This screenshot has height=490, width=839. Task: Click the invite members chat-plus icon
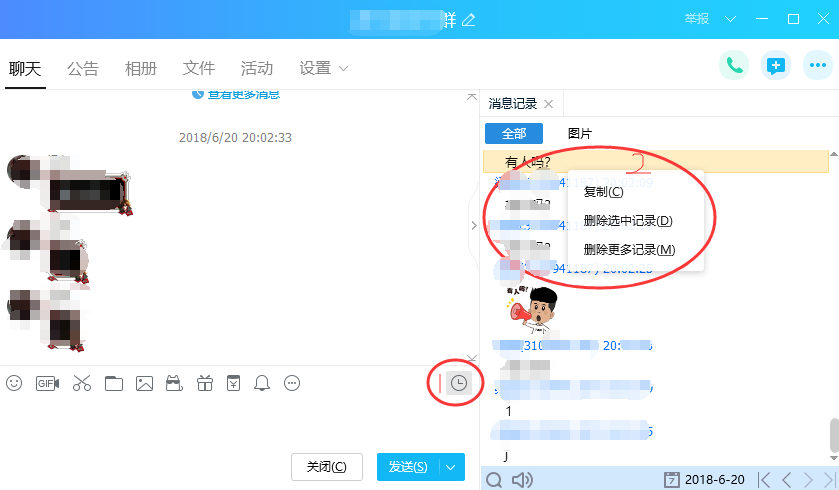pyautogui.click(x=775, y=66)
